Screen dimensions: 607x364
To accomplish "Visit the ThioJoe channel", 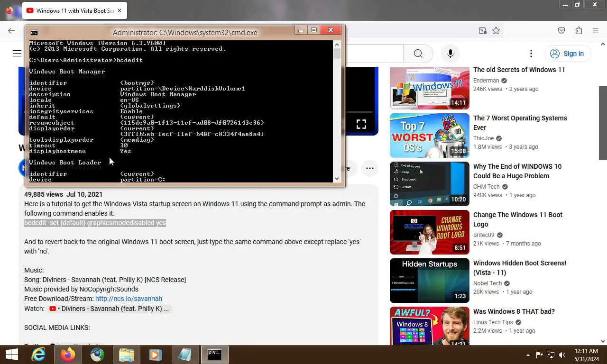I will pyautogui.click(x=483, y=138).
